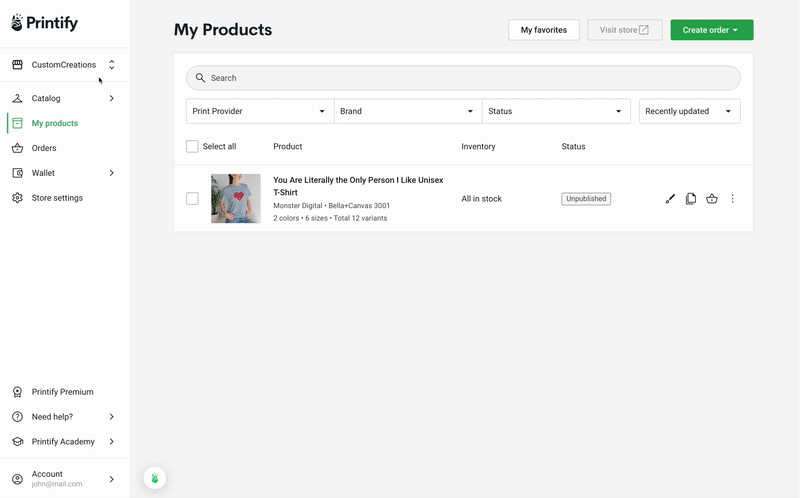
Task: Check the Select all checkbox
Action: 192,146
